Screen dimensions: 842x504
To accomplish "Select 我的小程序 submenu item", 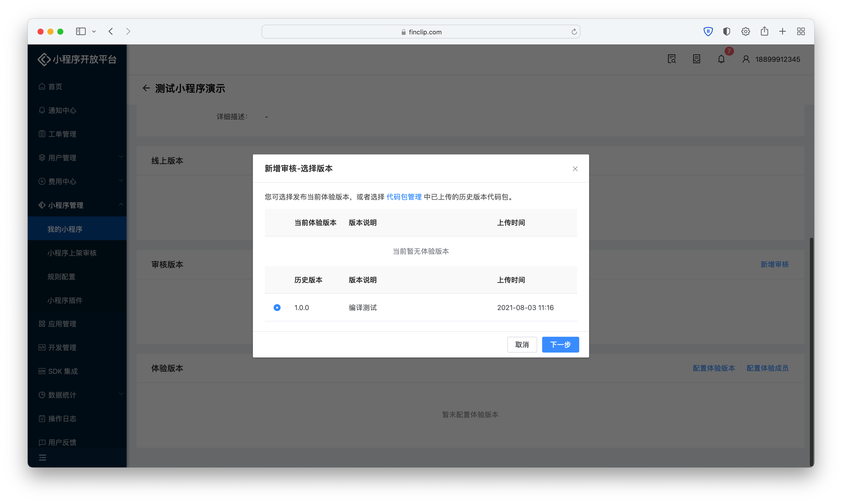I will pos(77,229).
